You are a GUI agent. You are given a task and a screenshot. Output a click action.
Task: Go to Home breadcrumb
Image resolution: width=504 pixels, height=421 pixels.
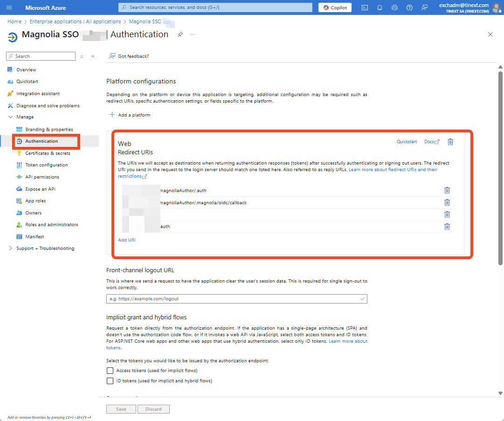(x=14, y=21)
